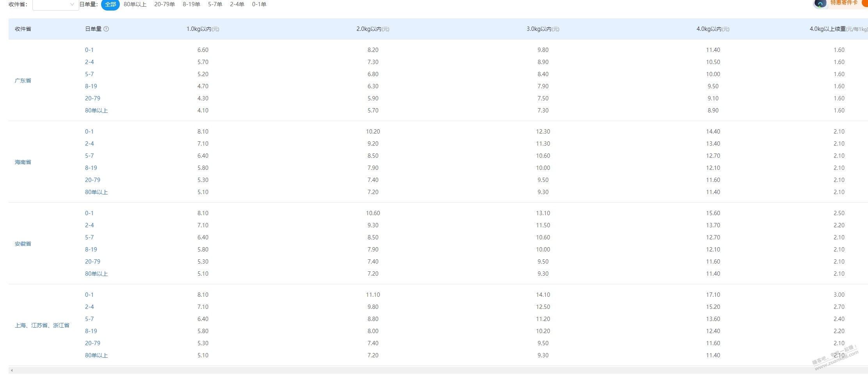Image resolution: width=868 pixels, height=378 pixels.
Task: Click the 80单以上 tier under 海南省
Action: [96, 192]
